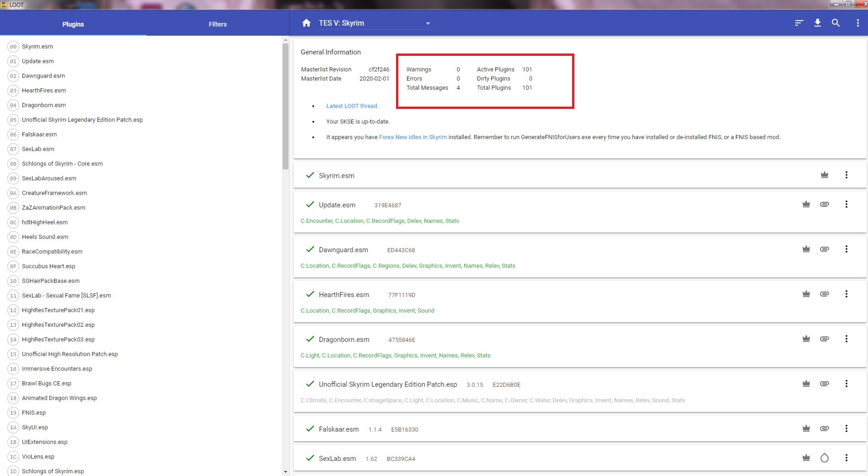Select Skyrim.esm in the plugin sidebar
Screen dimensions: 868x476
pos(38,46)
